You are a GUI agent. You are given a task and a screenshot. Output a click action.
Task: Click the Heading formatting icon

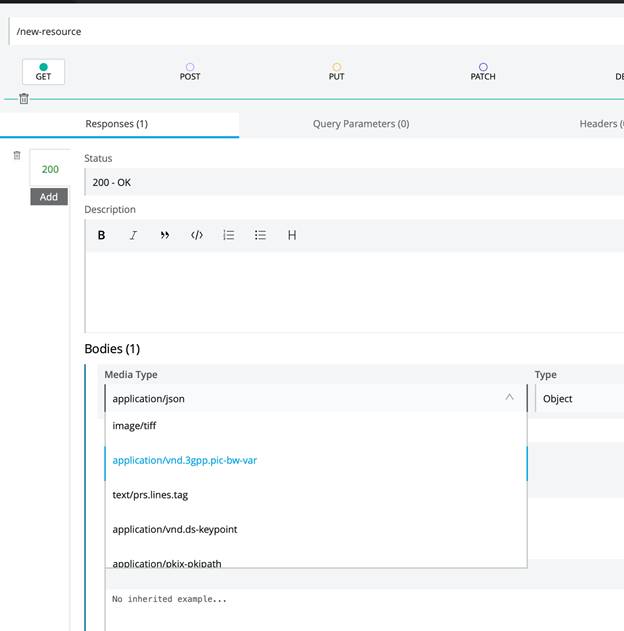[292, 235]
